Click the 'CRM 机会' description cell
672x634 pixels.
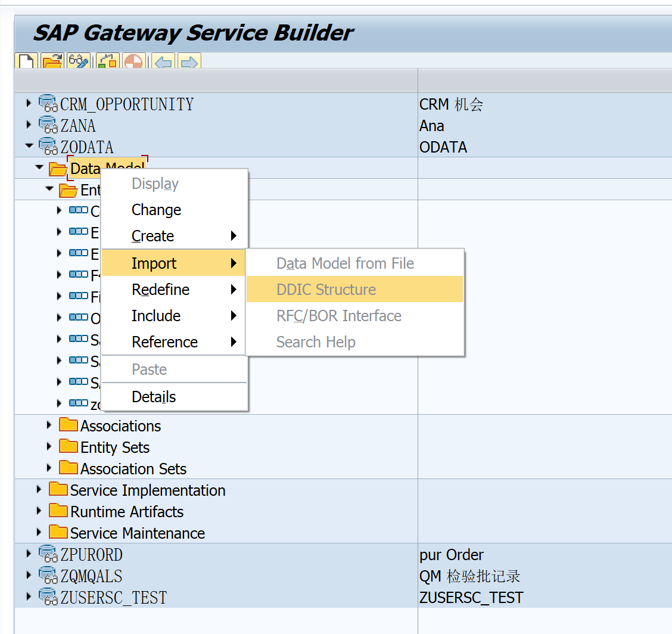[x=451, y=104]
